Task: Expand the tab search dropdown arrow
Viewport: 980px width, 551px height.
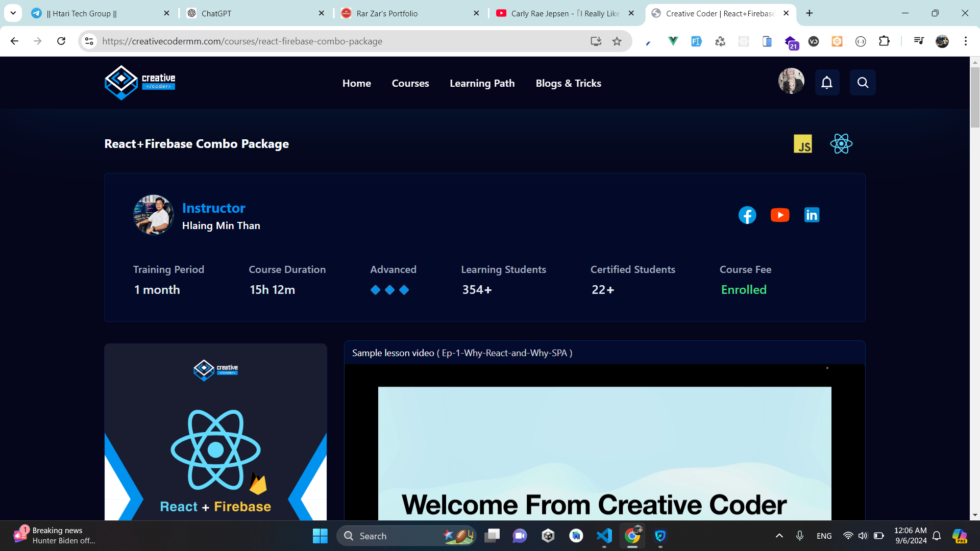Action: click(13, 13)
